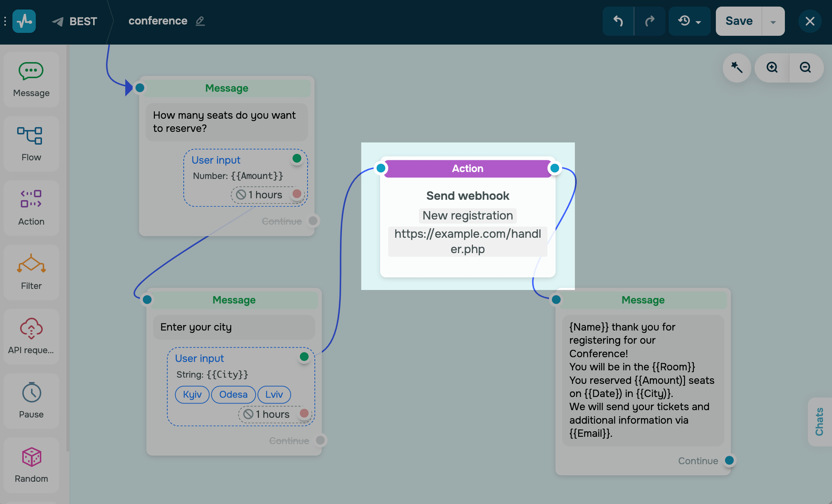This screenshot has width=832, height=504.
Task: Click the Kyiv quick reply chip
Action: (192, 394)
